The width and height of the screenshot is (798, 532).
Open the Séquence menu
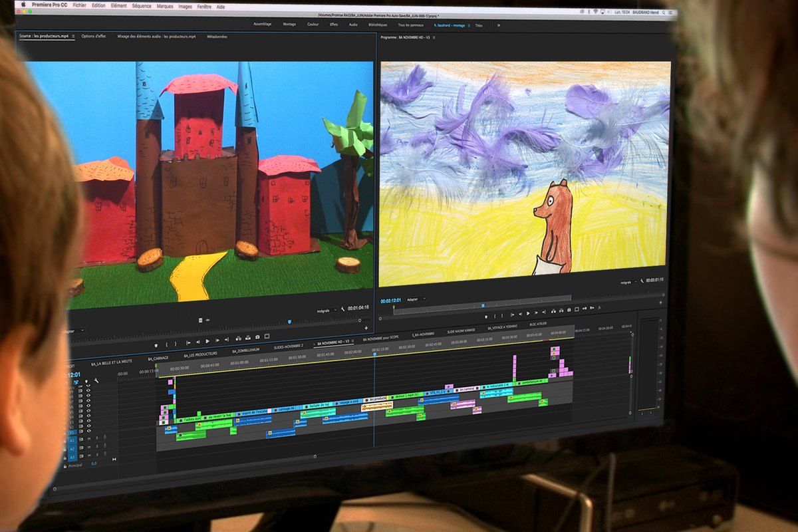pyautogui.click(x=141, y=6)
